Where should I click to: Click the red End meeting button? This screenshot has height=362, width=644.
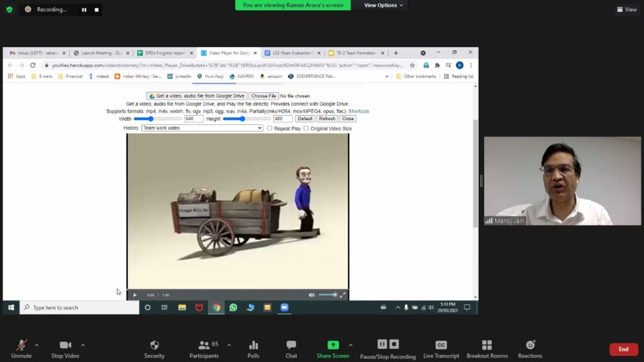click(623, 349)
